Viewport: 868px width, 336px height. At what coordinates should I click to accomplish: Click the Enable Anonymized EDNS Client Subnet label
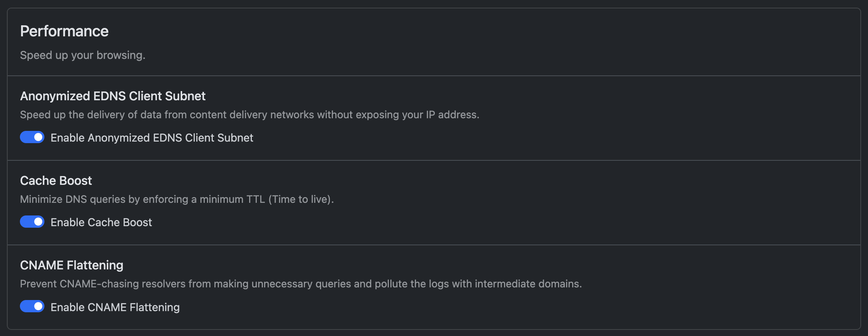152,138
